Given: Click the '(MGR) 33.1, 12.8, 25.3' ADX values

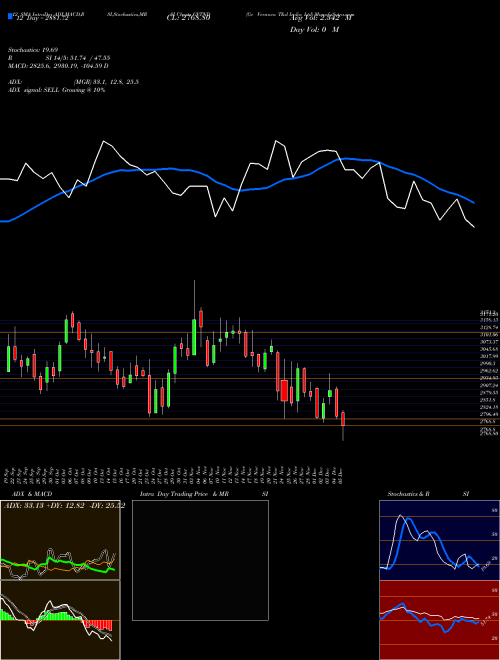Looking at the screenshot, I should pos(106,82).
